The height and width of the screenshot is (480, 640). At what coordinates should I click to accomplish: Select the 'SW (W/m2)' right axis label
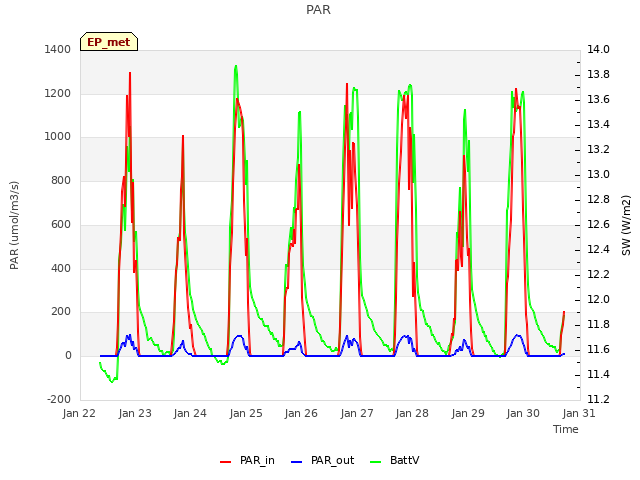(x=626, y=225)
